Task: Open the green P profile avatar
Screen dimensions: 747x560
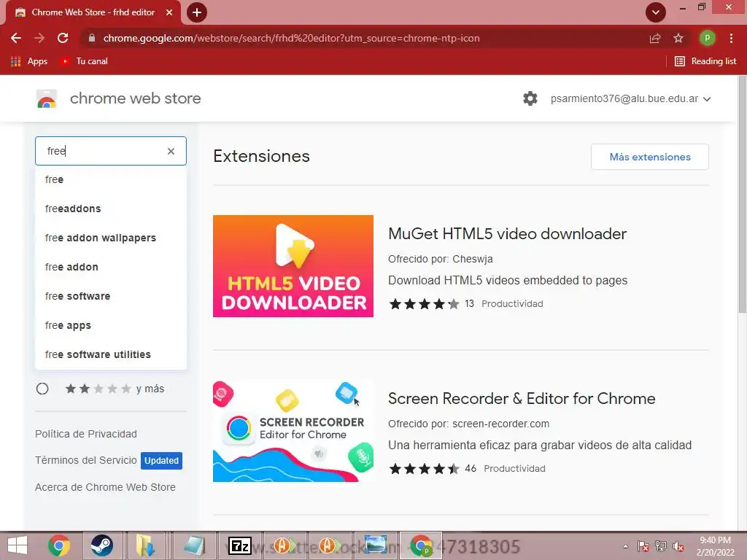Action: point(707,38)
